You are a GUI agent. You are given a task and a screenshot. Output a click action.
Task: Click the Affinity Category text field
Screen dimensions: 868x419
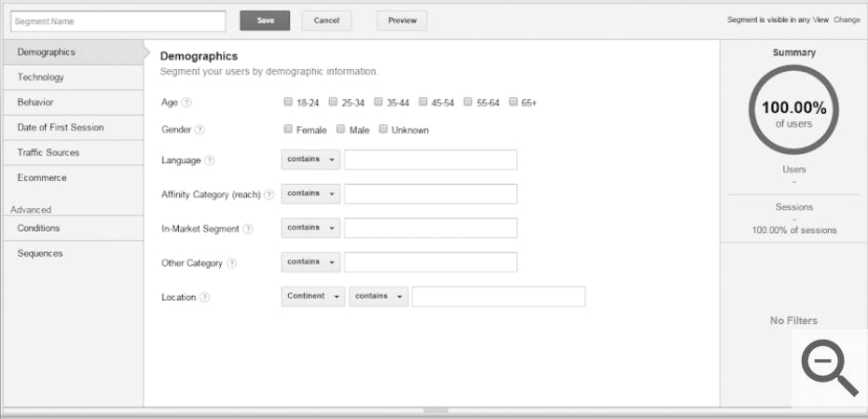431,194
